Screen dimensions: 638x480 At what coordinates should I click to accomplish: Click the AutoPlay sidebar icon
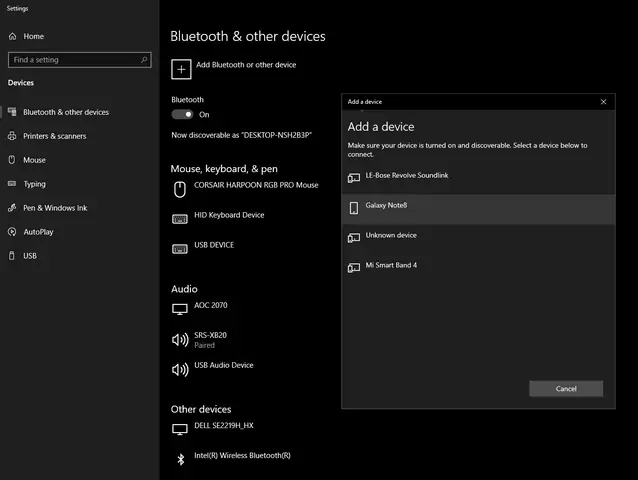click(x=12, y=232)
